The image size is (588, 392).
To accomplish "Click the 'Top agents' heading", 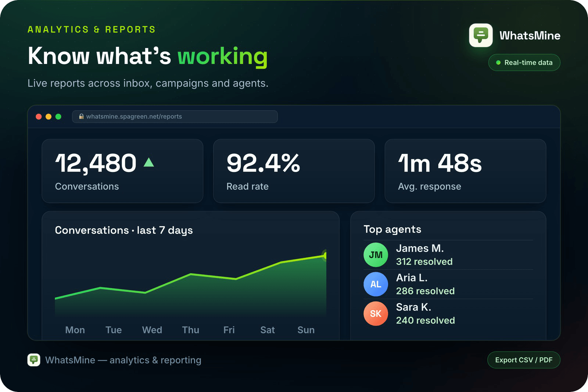I will pos(392,230).
